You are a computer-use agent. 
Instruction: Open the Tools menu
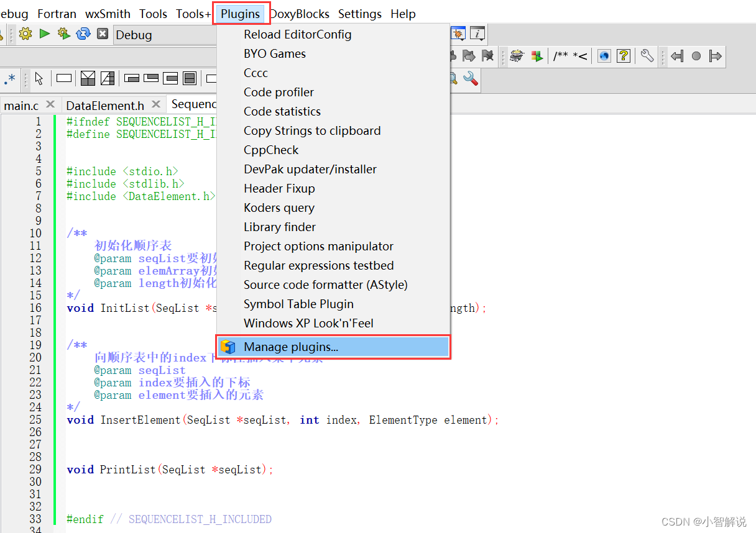(153, 14)
